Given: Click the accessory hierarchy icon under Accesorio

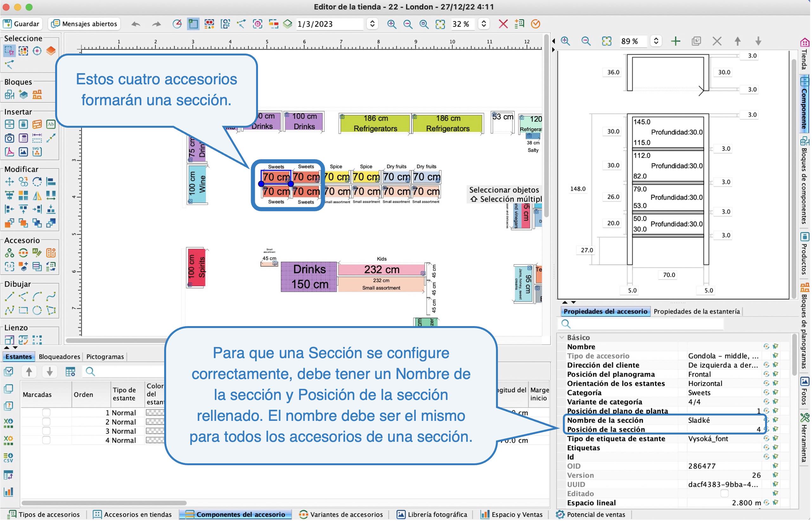Looking at the screenshot, I should click(10, 253).
